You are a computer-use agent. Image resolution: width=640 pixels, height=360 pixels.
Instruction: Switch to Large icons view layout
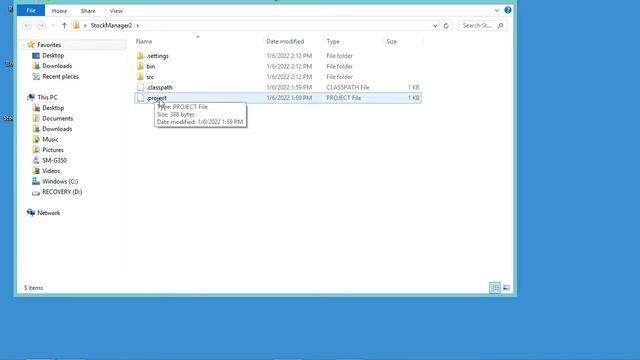pos(506,288)
